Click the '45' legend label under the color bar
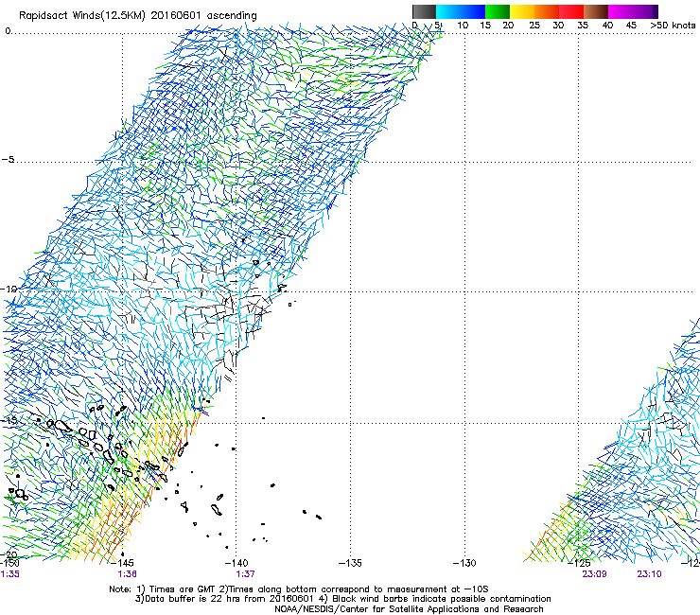This screenshot has width=700, height=615. [631, 26]
